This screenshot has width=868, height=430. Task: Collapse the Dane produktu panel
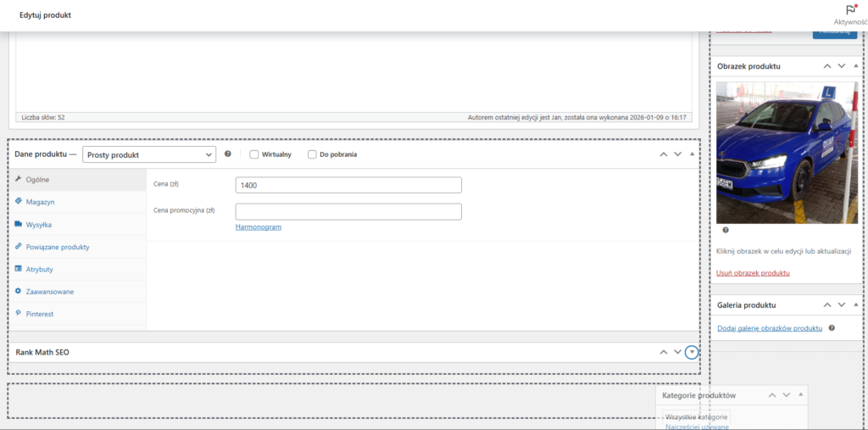pos(693,154)
